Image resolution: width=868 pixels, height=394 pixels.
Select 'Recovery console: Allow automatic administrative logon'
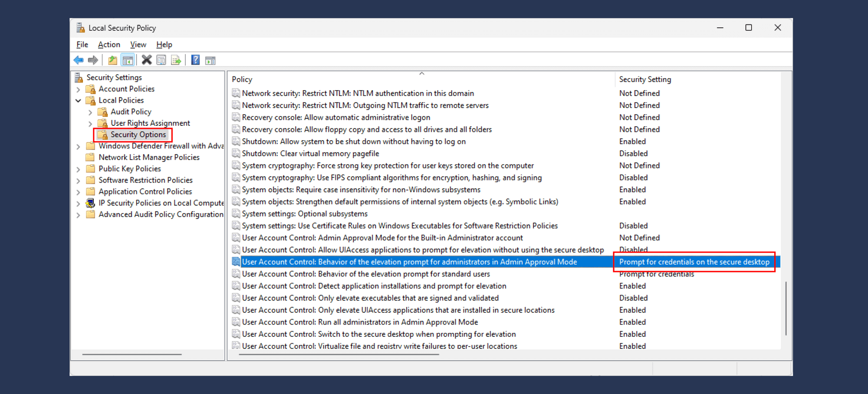(x=336, y=118)
